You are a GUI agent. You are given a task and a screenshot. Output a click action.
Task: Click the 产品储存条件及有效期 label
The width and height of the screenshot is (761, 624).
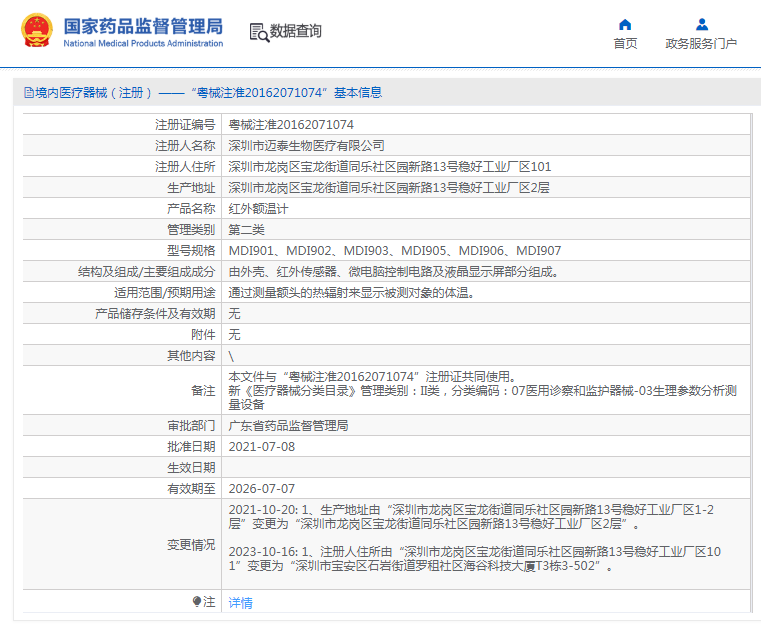[155, 313]
